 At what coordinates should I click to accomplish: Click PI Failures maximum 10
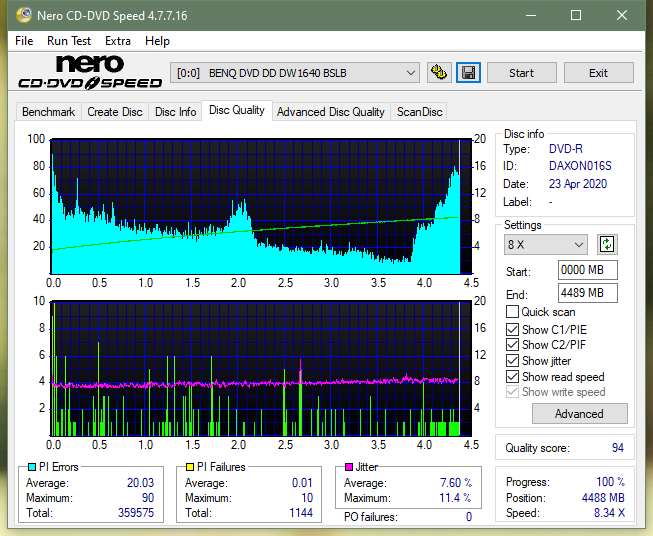[x=307, y=498]
